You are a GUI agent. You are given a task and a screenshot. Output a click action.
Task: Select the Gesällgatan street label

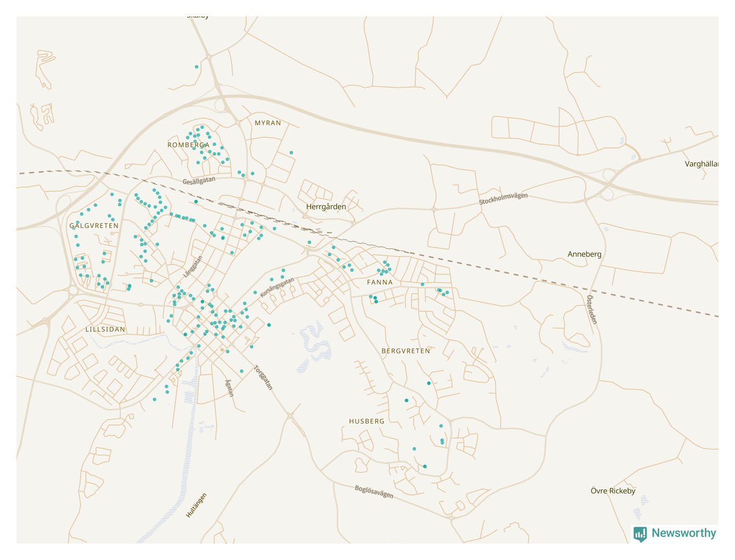pos(199,181)
